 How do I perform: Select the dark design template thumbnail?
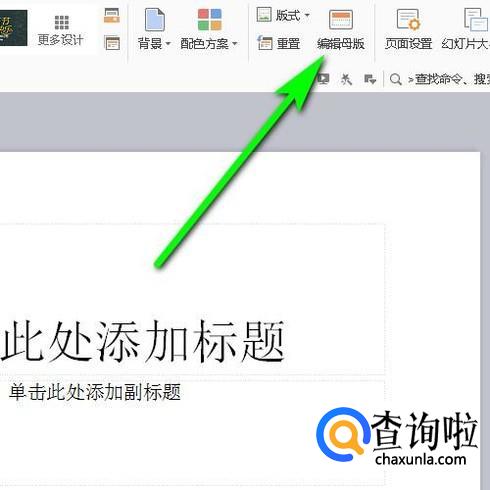[13, 28]
